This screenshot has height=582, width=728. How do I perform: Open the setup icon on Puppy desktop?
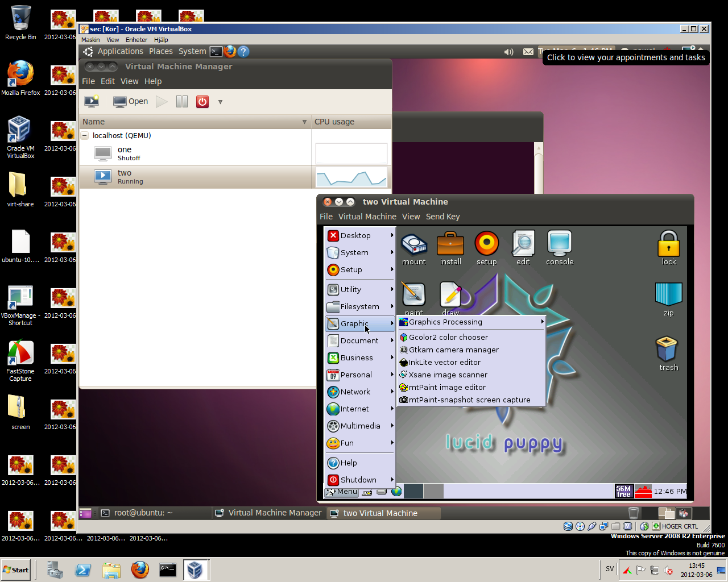pyautogui.click(x=487, y=248)
